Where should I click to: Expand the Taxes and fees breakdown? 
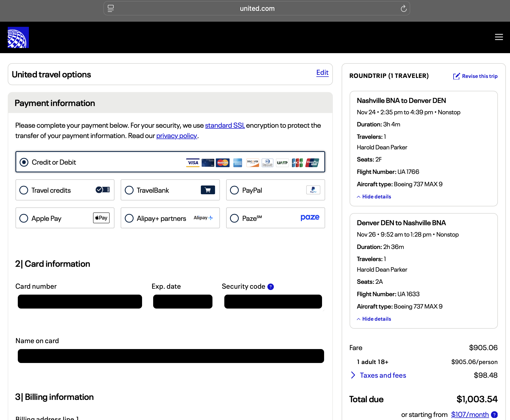[x=383, y=375]
